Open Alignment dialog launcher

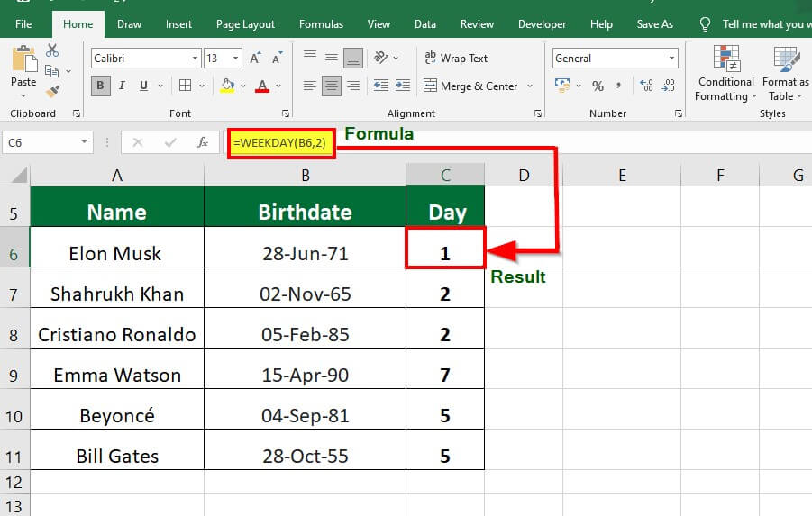coord(537,113)
